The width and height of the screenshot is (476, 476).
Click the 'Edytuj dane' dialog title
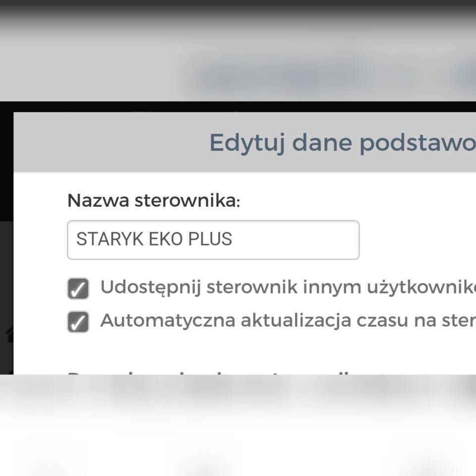click(342, 143)
